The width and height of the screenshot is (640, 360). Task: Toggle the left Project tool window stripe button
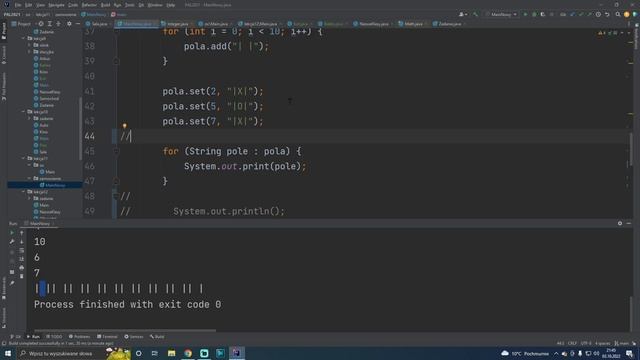[4, 31]
